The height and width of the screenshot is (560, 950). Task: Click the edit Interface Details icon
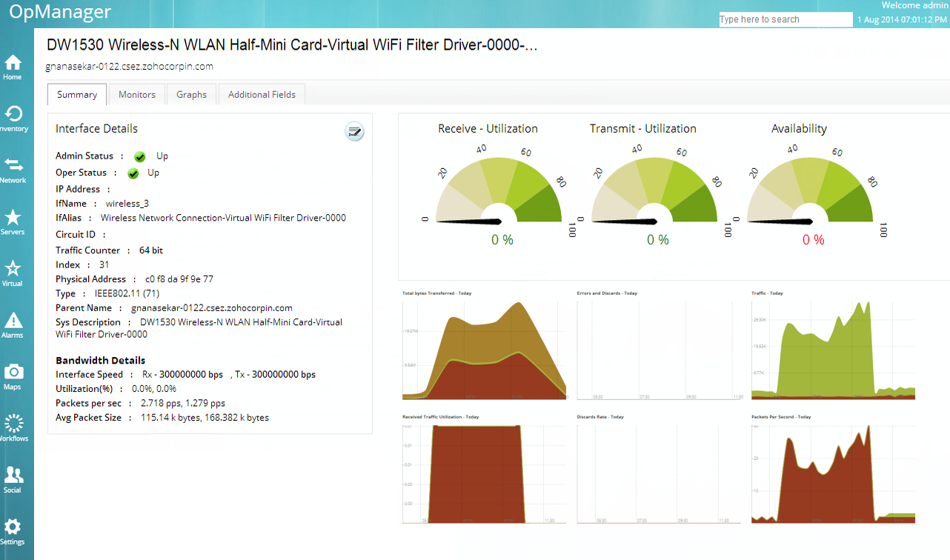354,132
